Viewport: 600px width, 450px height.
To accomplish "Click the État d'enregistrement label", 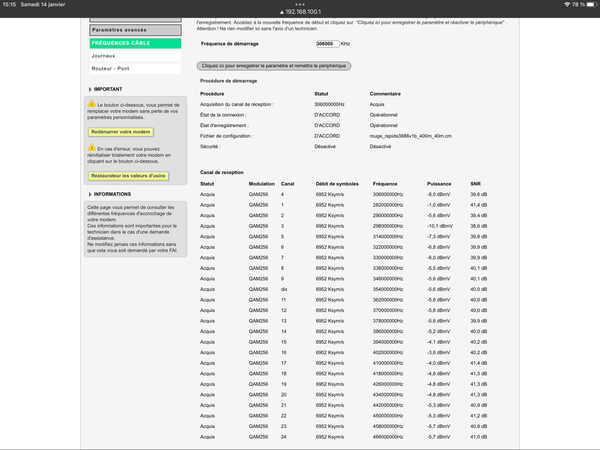I will tap(224, 126).
